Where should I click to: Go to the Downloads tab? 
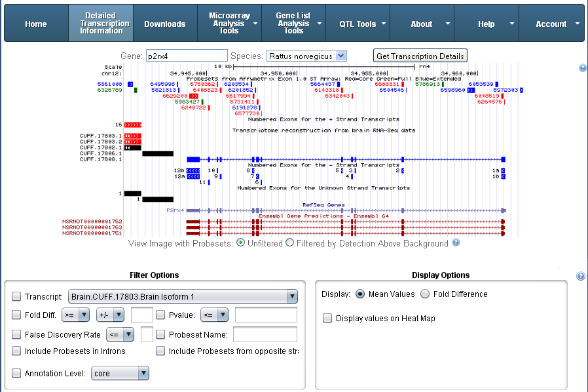tap(165, 24)
